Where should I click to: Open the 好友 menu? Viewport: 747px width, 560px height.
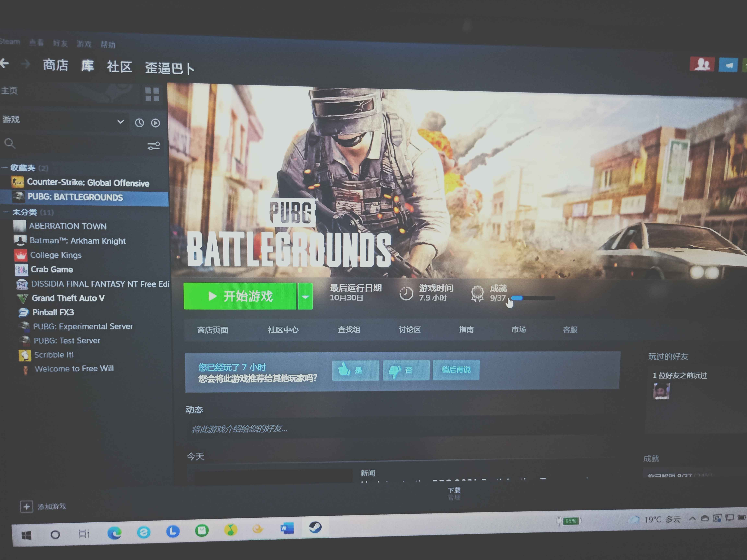pos(60,43)
